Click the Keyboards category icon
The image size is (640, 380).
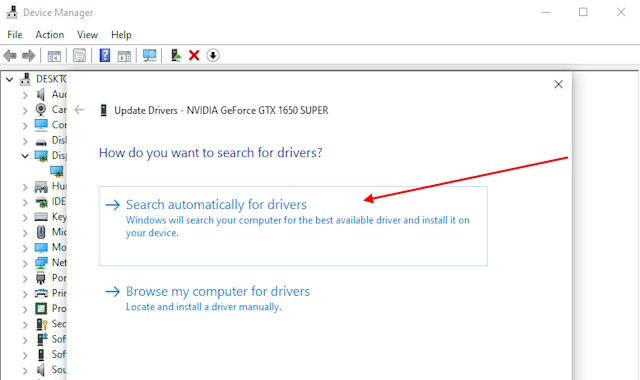41,217
